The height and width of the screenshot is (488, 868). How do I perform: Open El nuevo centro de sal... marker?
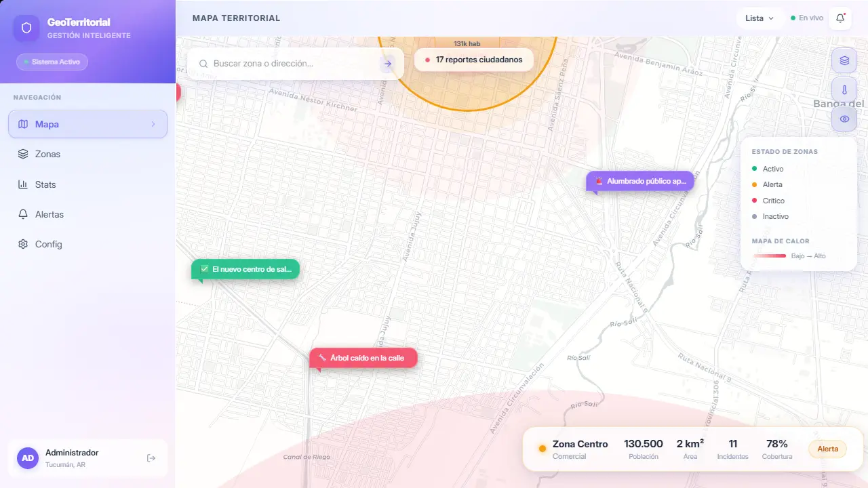[x=245, y=269]
